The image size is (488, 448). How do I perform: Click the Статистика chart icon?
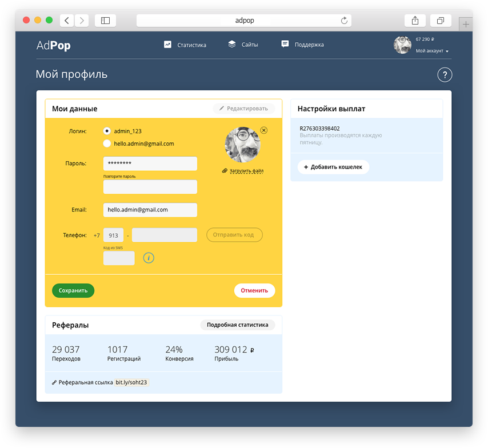pyautogui.click(x=167, y=45)
